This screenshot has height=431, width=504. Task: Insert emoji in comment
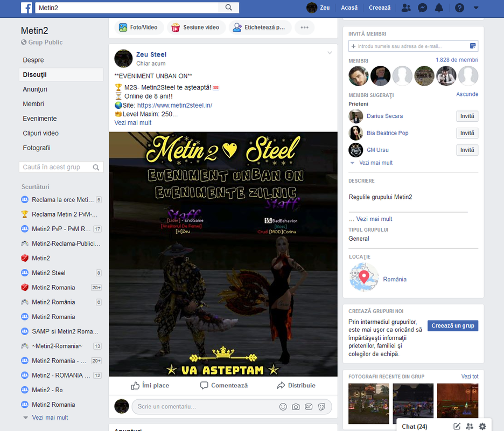[x=283, y=407]
